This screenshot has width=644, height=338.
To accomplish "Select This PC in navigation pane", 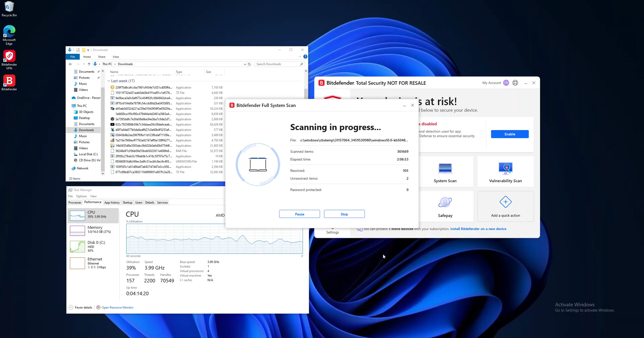I will [82, 106].
